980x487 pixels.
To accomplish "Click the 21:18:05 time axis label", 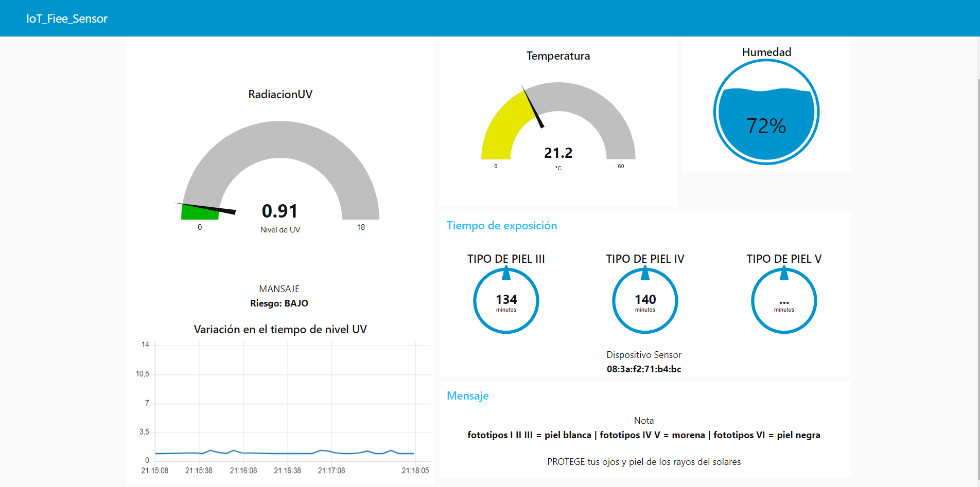I will pos(415,471).
